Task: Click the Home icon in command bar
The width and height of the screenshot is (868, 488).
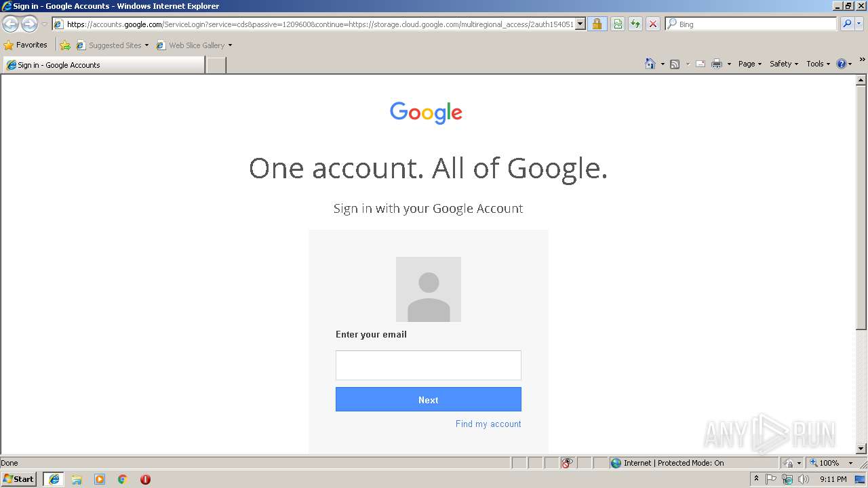Action: pyautogui.click(x=650, y=64)
